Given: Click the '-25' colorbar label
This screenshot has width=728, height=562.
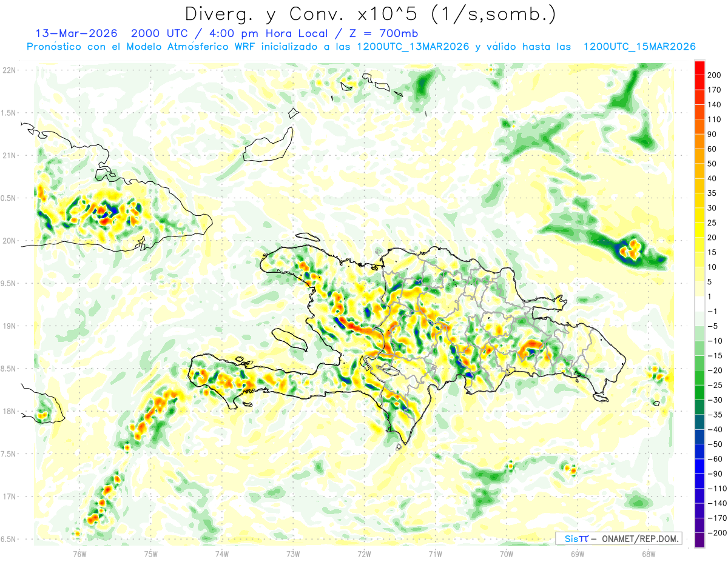Looking at the screenshot, I should [715, 385].
